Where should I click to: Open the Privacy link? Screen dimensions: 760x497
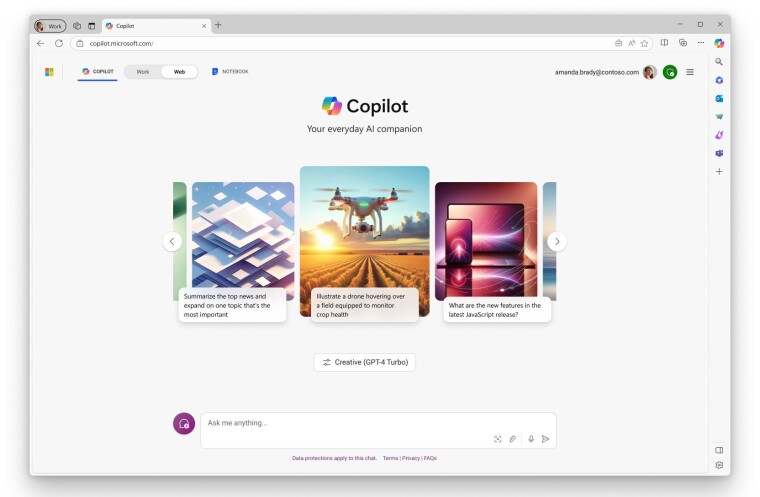[411, 458]
